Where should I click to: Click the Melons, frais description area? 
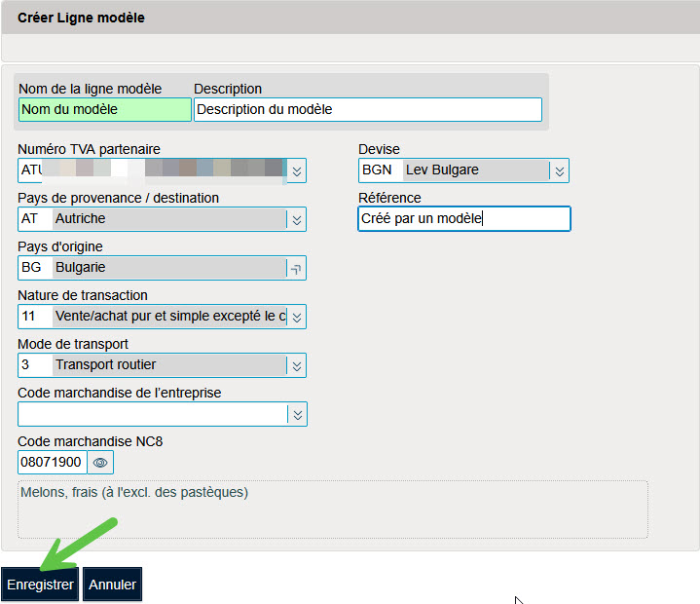pos(333,510)
